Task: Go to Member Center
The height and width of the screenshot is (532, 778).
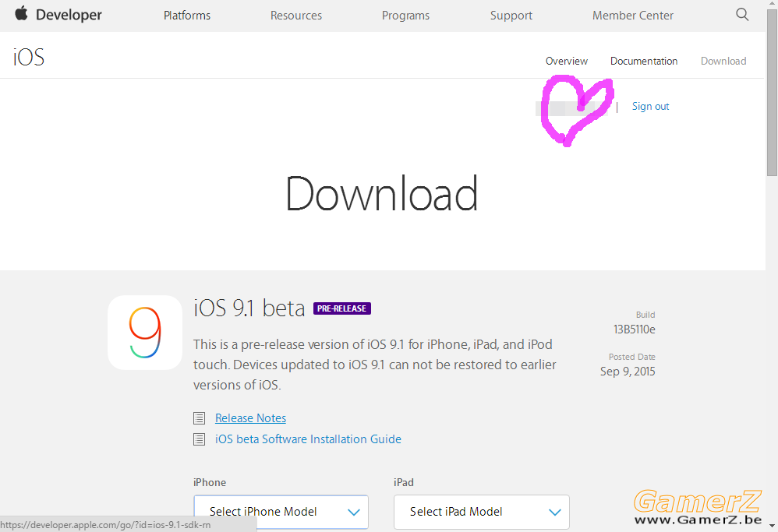Action: point(633,16)
